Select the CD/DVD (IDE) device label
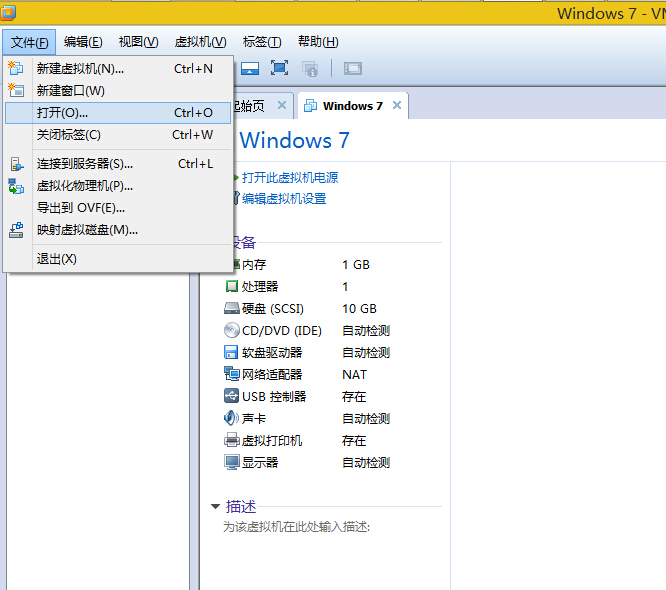Viewport: 666px width, 590px height. pos(282,330)
